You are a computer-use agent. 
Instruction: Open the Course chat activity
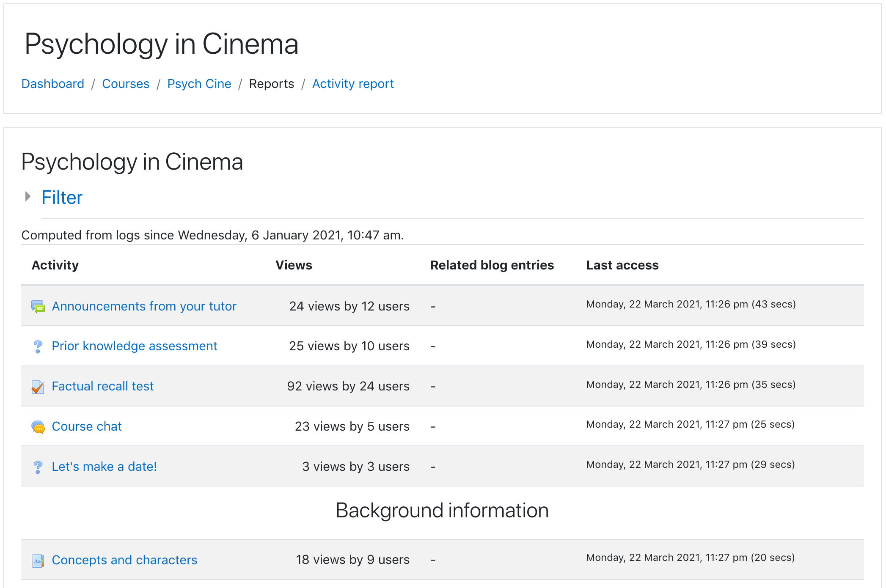coord(87,426)
